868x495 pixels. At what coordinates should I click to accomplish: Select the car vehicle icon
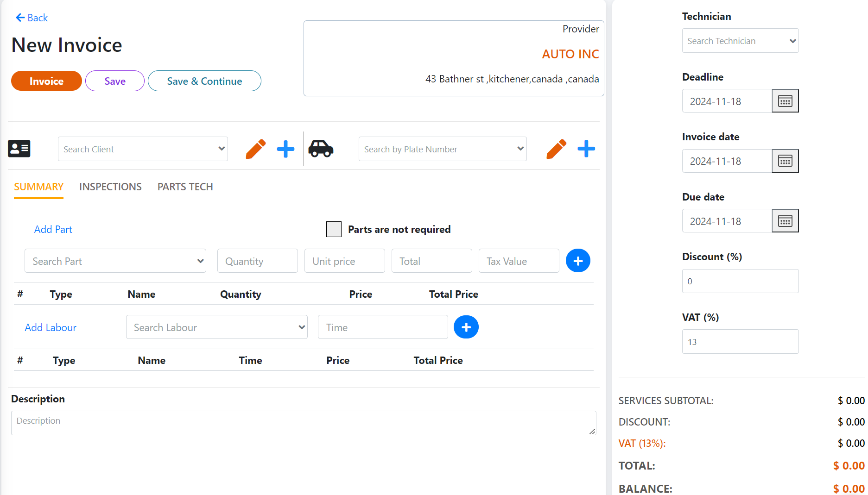click(321, 149)
